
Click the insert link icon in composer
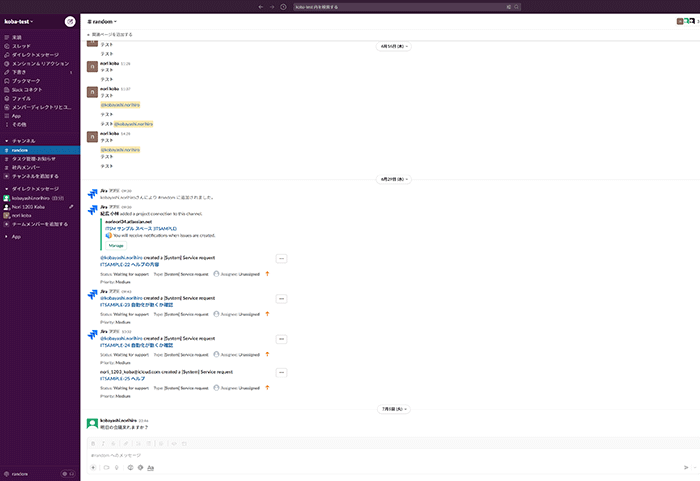coord(126,443)
